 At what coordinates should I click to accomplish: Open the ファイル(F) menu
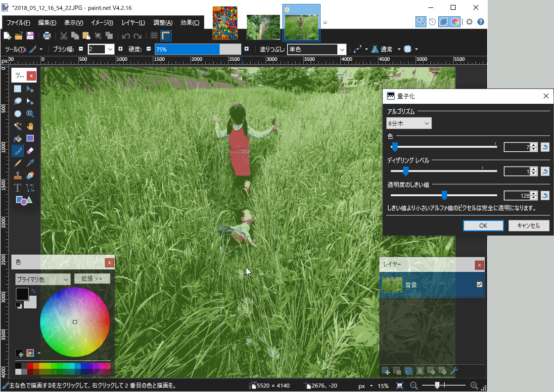pyautogui.click(x=18, y=23)
